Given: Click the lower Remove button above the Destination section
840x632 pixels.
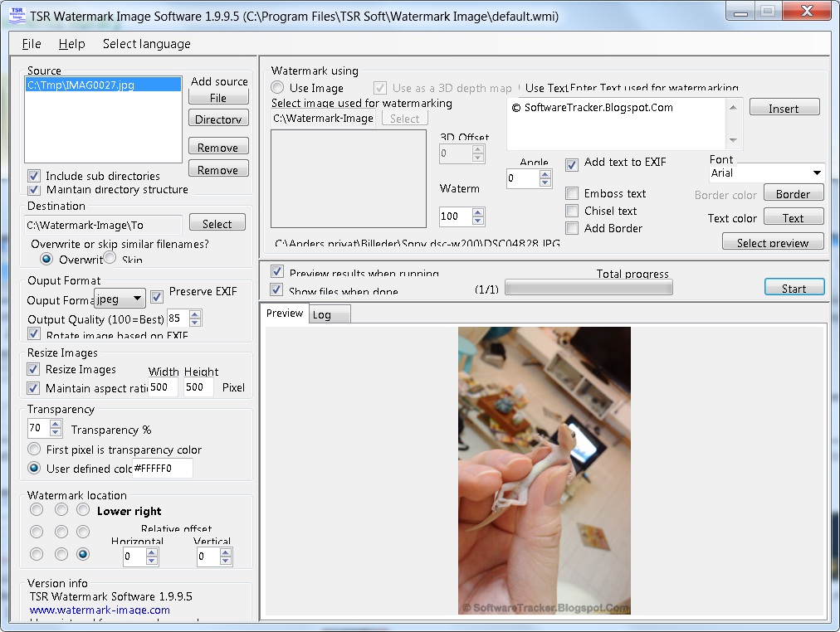Looking at the screenshot, I should 218,168.
